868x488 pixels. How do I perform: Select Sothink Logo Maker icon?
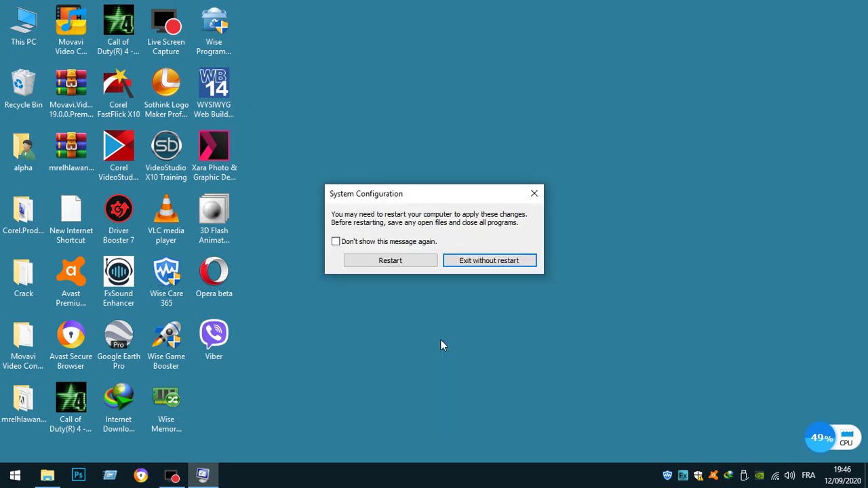pyautogui.click(x=166, y=94)
